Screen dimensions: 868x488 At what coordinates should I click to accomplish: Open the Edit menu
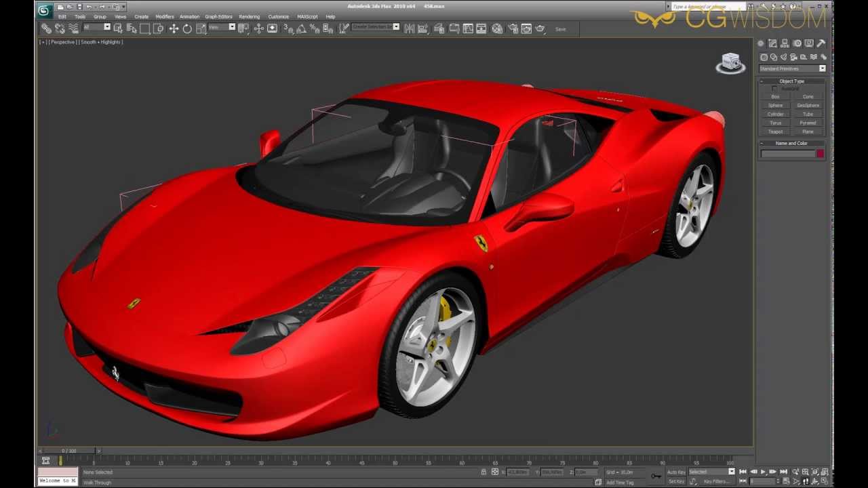tap(62, 16)
